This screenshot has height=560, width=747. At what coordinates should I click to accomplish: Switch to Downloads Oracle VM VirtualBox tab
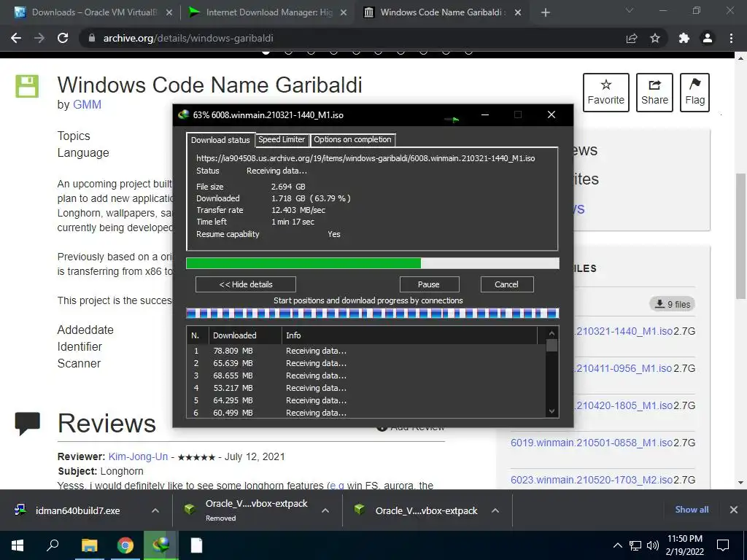coord(94,12)
